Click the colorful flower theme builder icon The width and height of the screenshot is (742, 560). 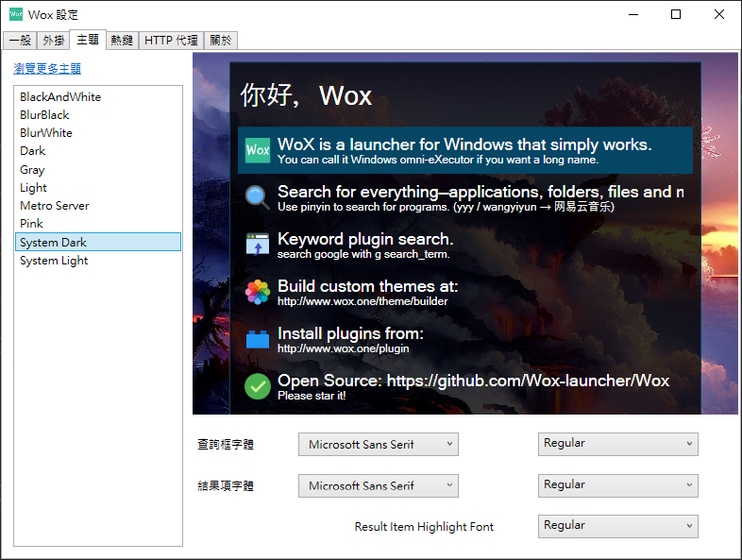coord(258,292)
